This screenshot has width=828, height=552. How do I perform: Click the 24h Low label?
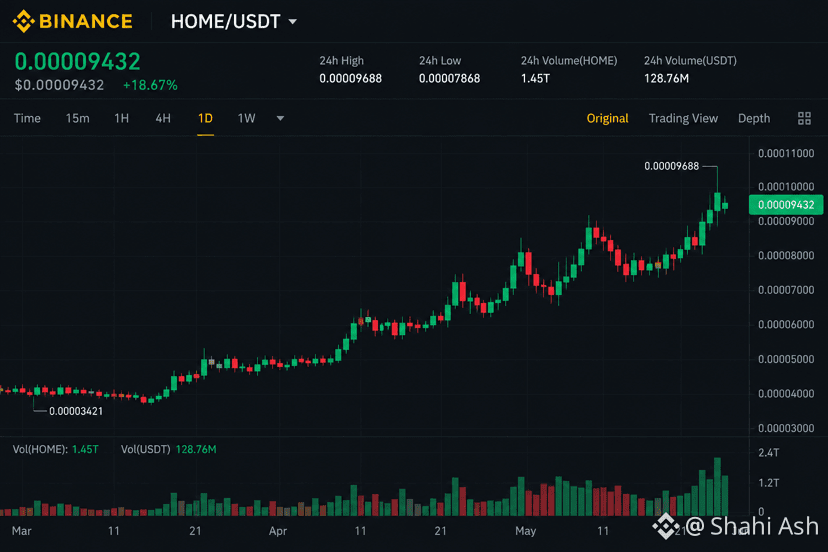coord(440,61)
